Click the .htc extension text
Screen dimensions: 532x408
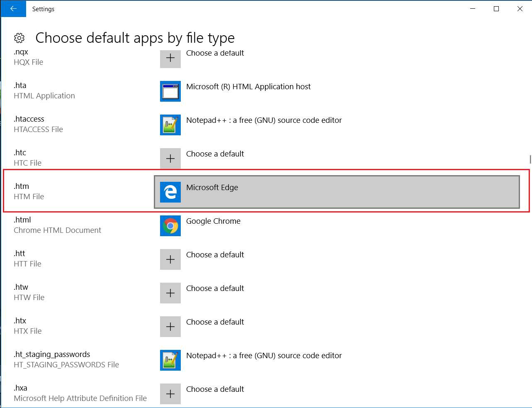pyautogui.click(x=20, y=152)
